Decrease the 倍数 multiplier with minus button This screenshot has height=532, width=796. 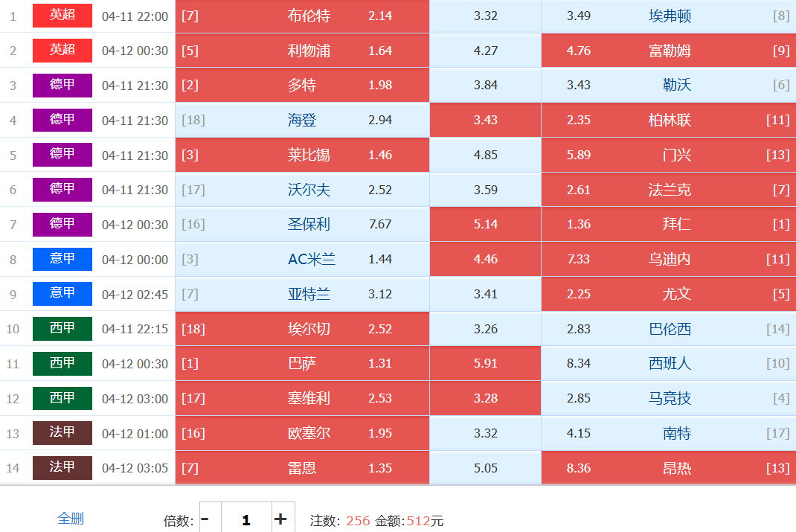coord(205,519)
